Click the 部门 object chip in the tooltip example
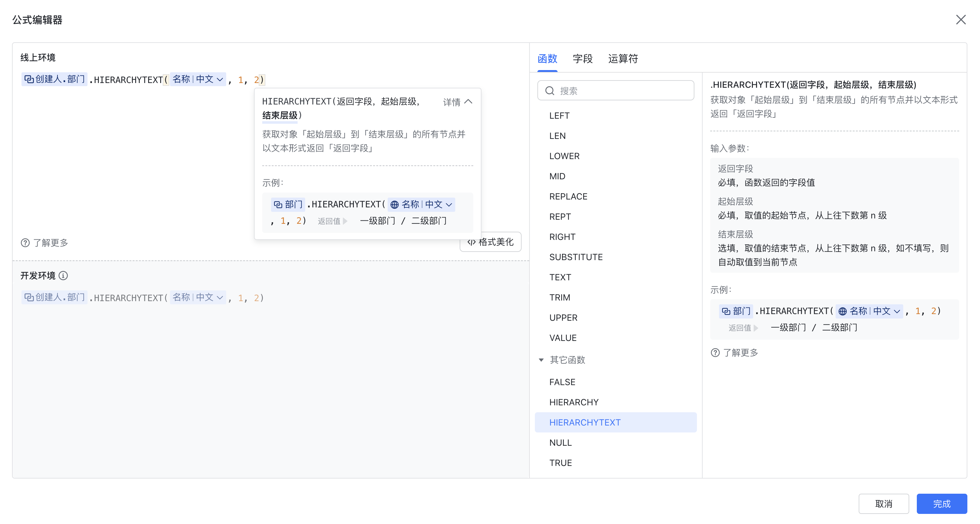The image size is (980, 524). tap(288, 205)
